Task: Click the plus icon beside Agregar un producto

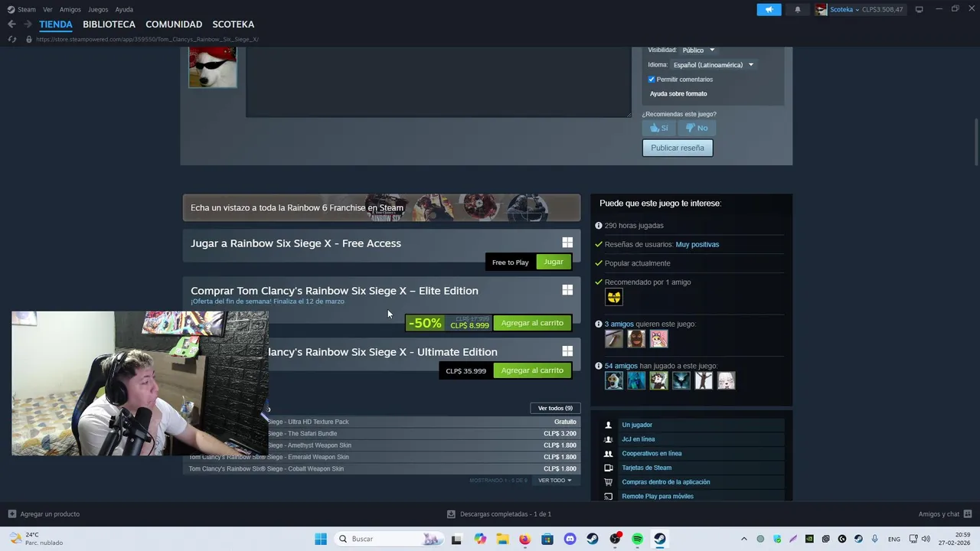Action: click(x=11, y=514)
